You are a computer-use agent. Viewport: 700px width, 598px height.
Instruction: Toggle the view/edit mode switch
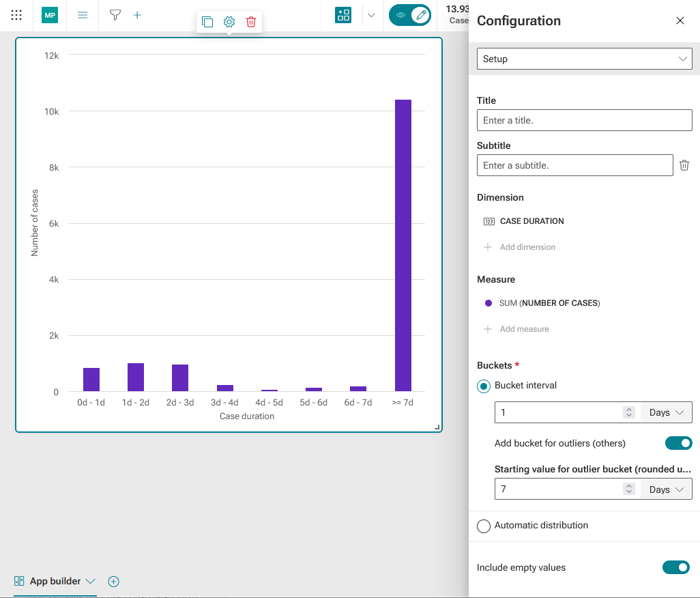410,15
